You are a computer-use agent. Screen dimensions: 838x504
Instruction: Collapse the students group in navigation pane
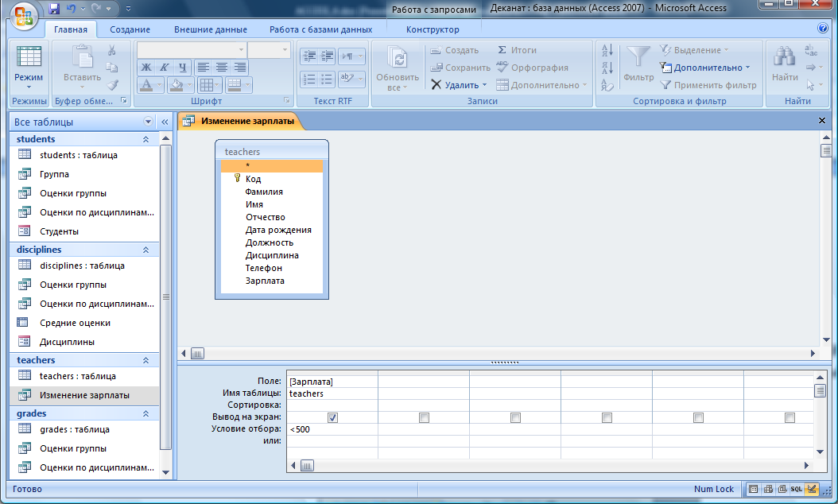pyautogui.click(x=145, y=139)
